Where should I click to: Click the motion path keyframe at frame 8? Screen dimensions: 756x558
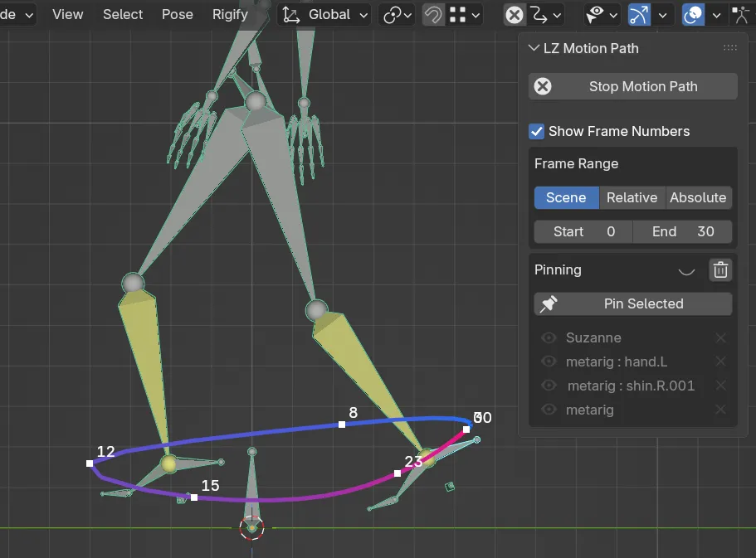click(342, 425)
